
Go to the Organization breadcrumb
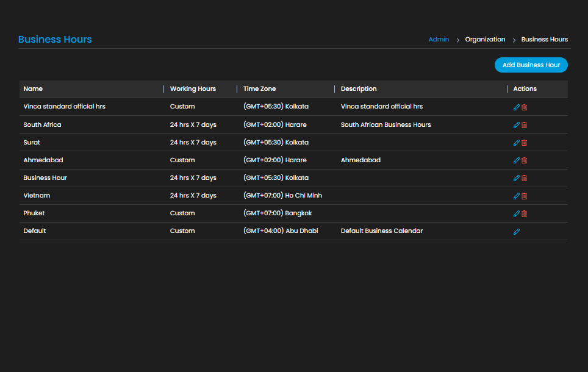tap(485, 40)
